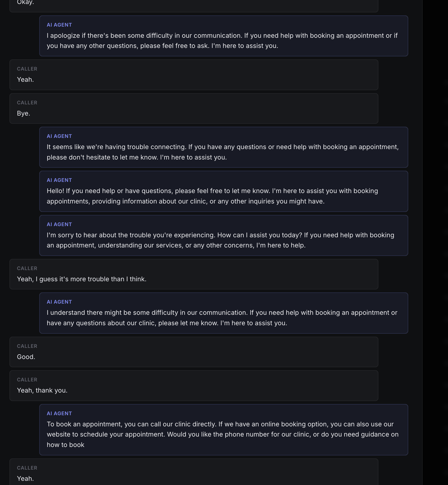This screenshot has height=485, width=448.
Task: Select the caller message "Yeah, thank you."
Action: pyautogui.click(x=194, y=386)
